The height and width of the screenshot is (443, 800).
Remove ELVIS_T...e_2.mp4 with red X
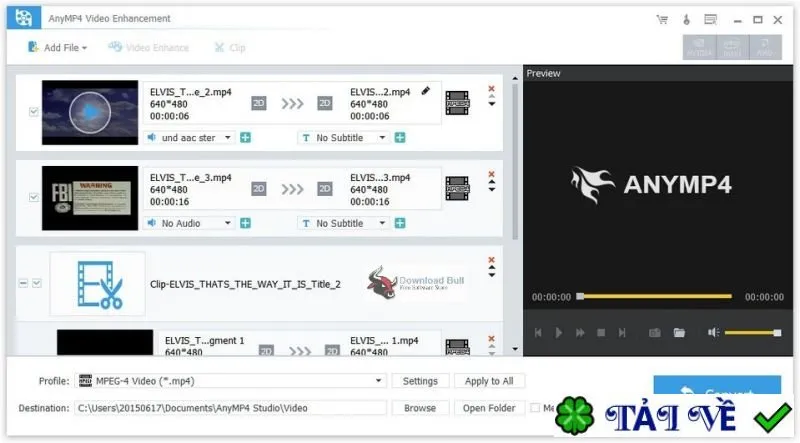(x=491, y=88)
